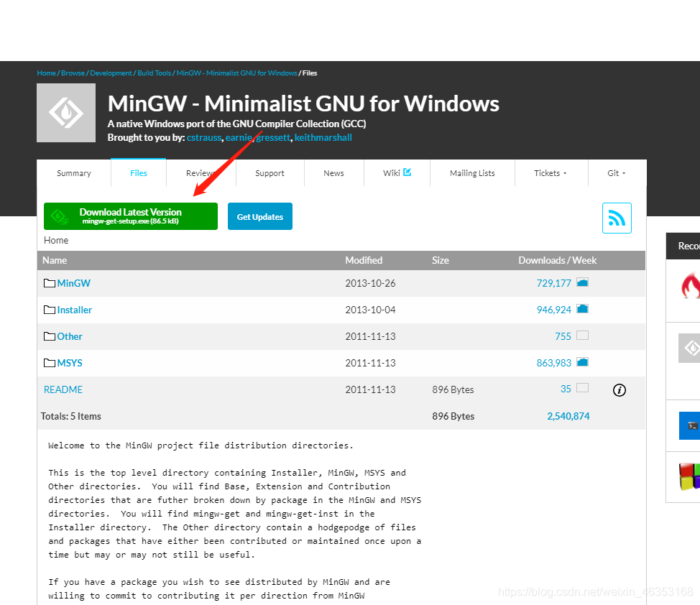Open the Reviews tab

201,173
